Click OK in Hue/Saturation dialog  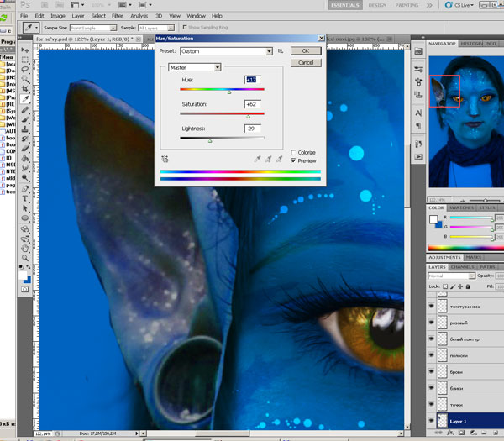(x=306, y=51)
